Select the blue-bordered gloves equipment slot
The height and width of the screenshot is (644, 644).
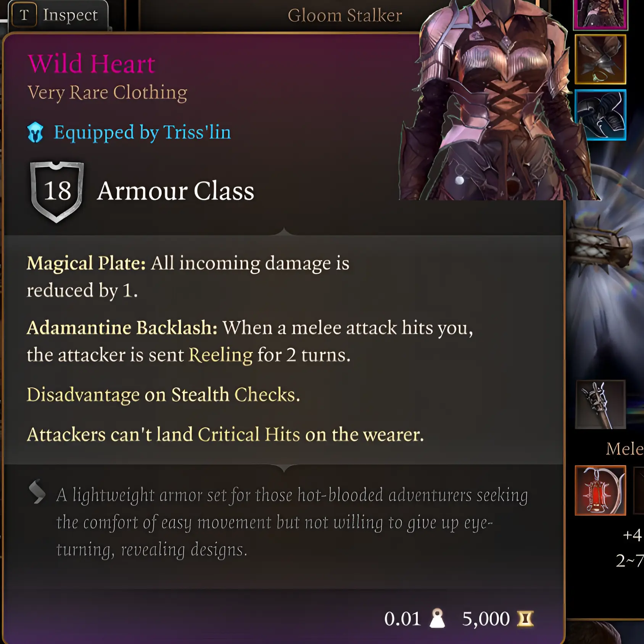(601, 115)
